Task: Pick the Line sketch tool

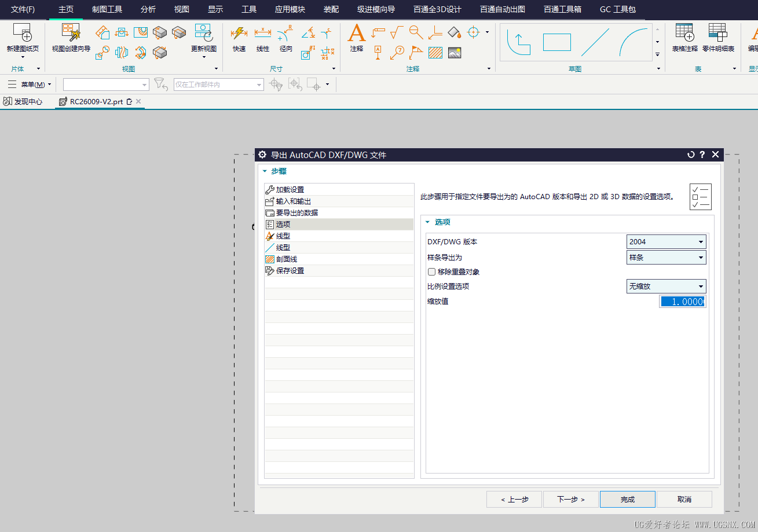Action: click(595, 42)
